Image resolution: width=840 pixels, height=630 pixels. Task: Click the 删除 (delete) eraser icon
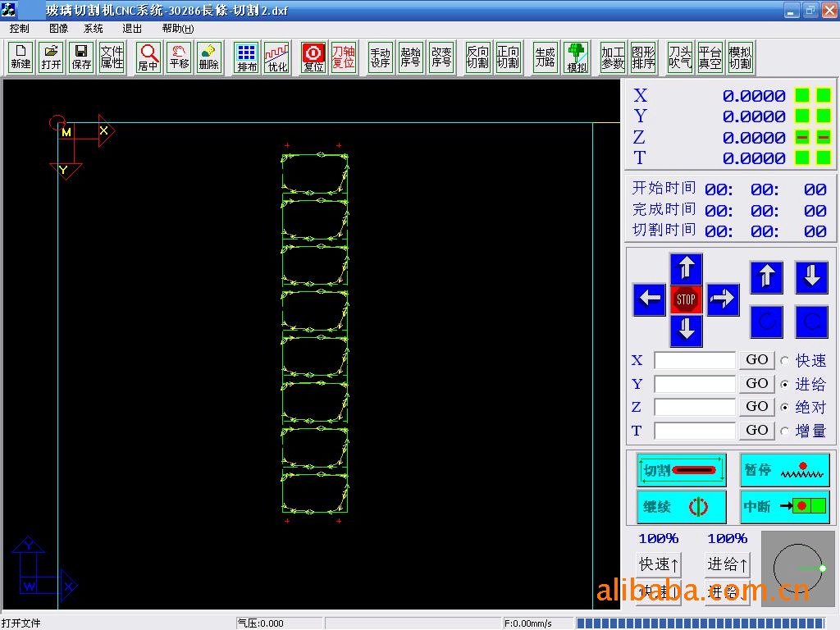click(209, 57)
